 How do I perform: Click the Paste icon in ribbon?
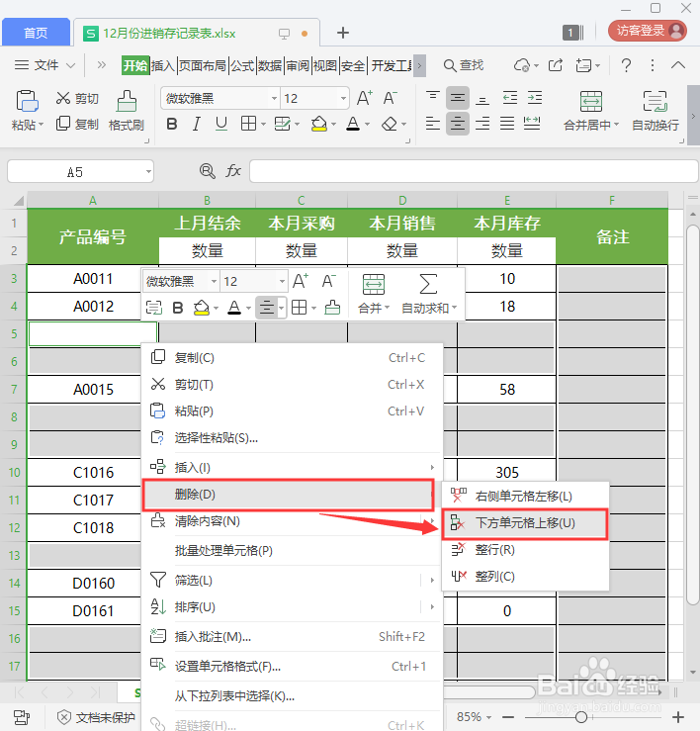point(27,101)
